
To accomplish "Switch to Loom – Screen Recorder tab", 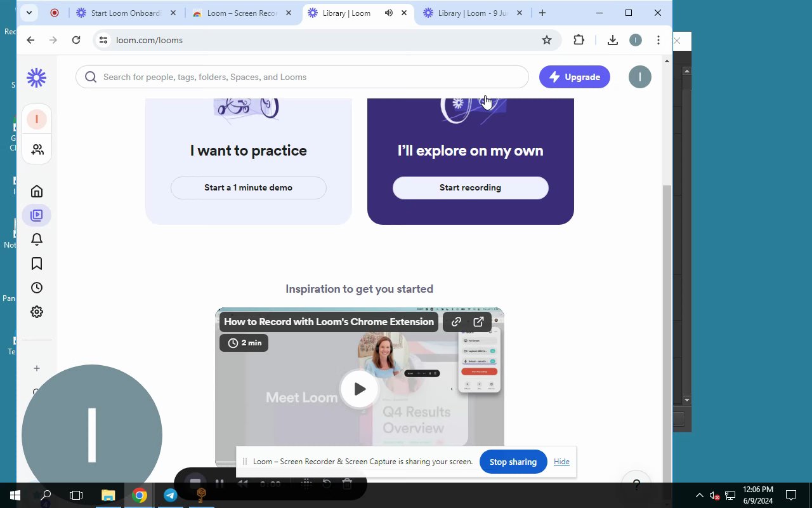I will (x=242, y=13).
